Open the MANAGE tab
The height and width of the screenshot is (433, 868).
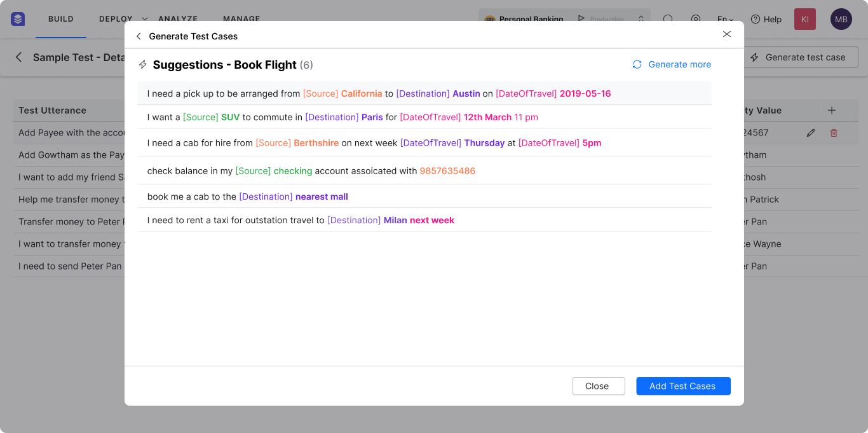tap(241, 19)
